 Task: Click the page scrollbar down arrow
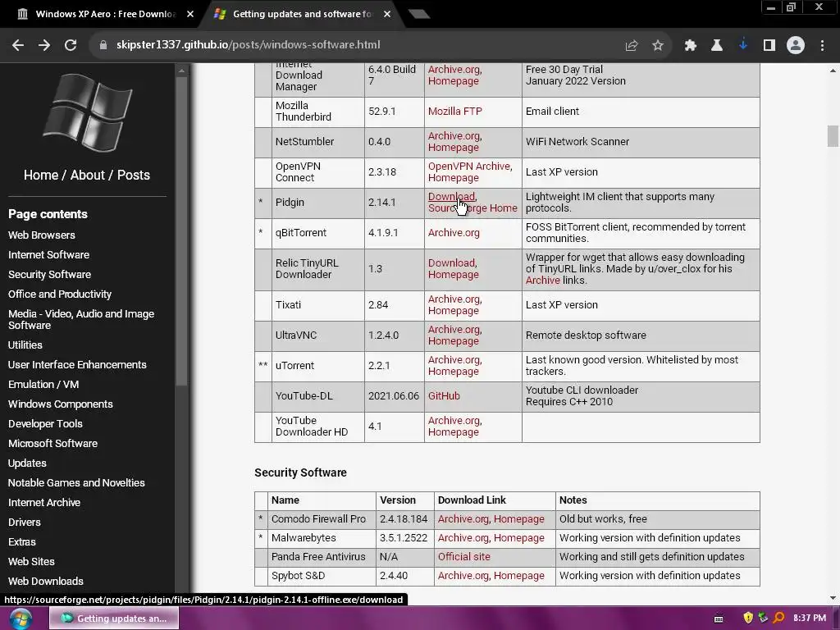pos(833,598)
